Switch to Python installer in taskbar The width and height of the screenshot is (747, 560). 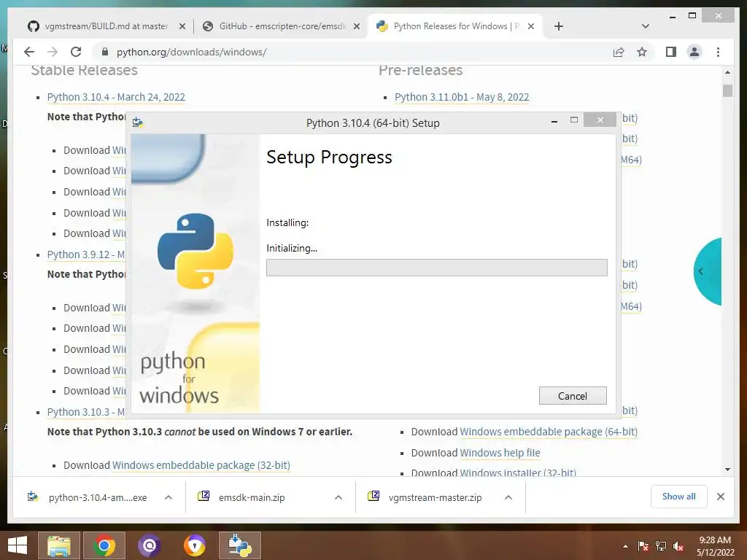click(240, 545)
